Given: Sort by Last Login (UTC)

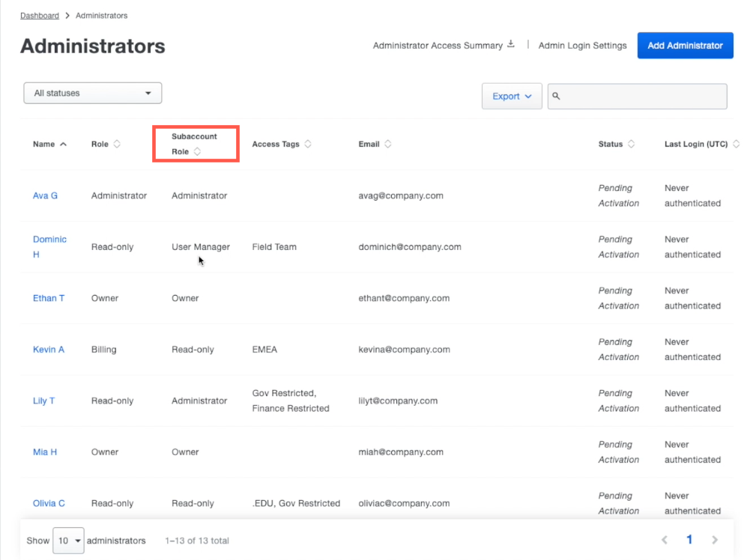Looking at the screenshot, I should (737, 143).
